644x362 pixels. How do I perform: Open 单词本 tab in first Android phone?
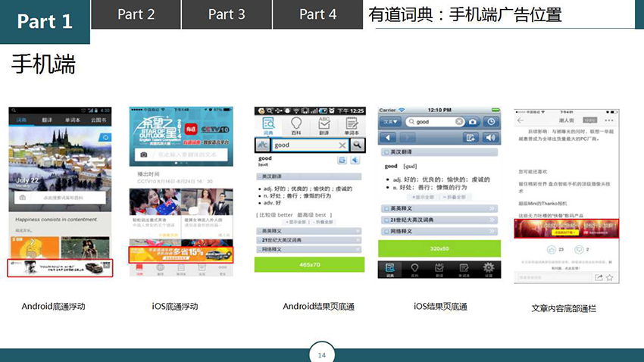pyautogui.click(x=73, y=120)
